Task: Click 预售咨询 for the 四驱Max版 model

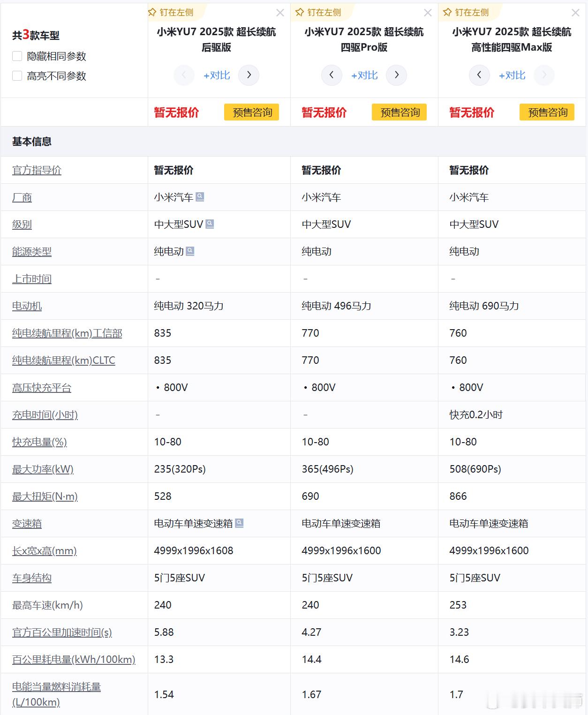Action: pyautogui.click(x=547, y=112)
